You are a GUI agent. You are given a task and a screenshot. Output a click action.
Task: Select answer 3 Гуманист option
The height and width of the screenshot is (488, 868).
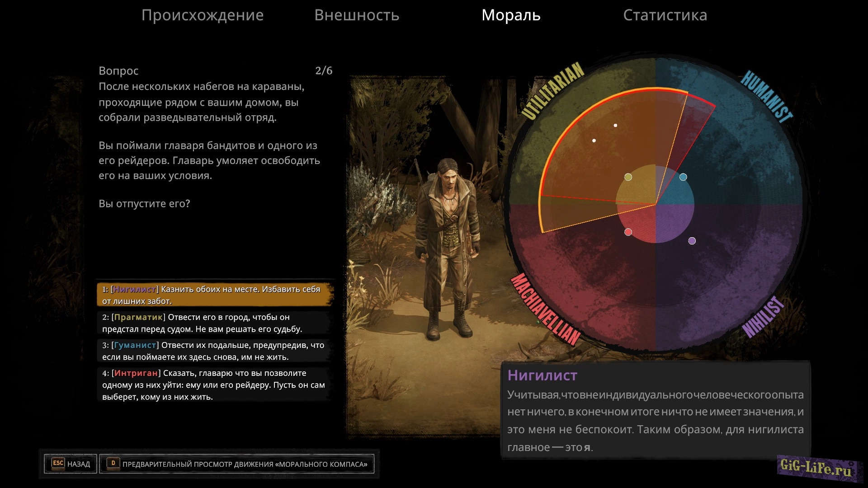click(x=215, y=351)
